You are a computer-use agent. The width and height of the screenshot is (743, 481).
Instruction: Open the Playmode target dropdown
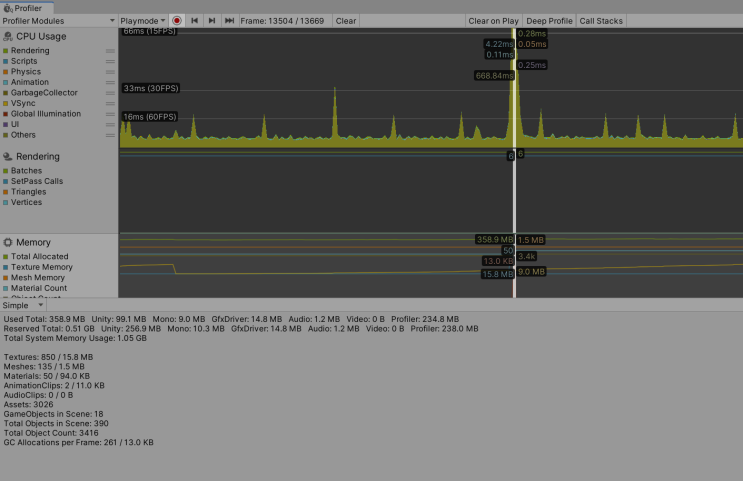tap(143, 21)
